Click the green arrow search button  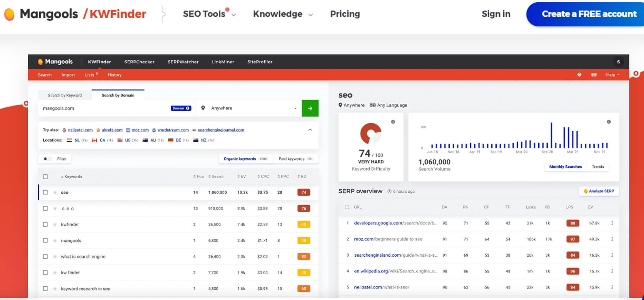point(310,108)
